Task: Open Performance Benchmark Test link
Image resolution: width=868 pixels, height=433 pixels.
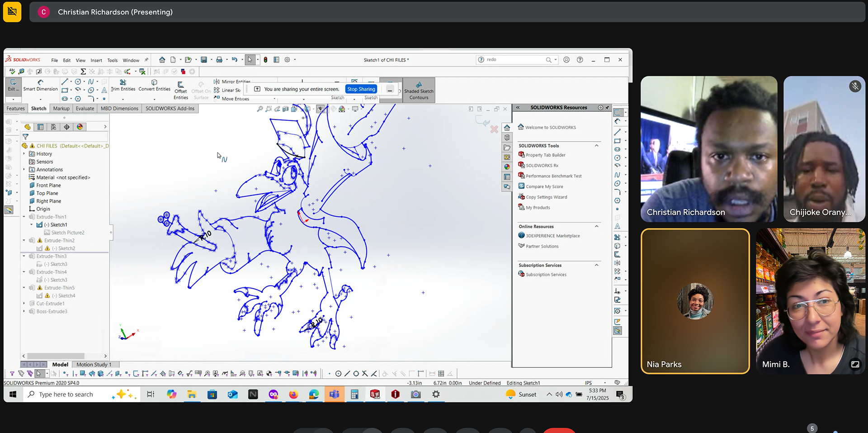Action: [553, 176]
